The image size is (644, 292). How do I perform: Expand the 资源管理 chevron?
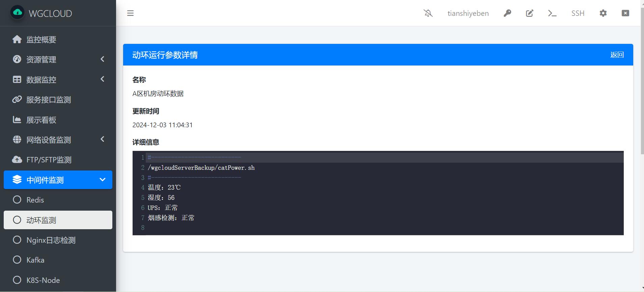(103, 59)
